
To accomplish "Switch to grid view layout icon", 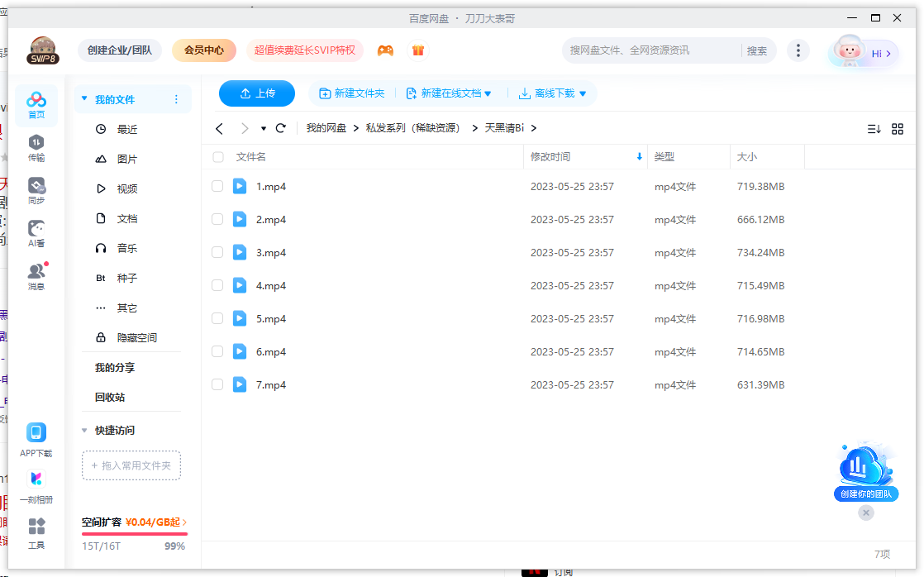I will pos(898,128).
